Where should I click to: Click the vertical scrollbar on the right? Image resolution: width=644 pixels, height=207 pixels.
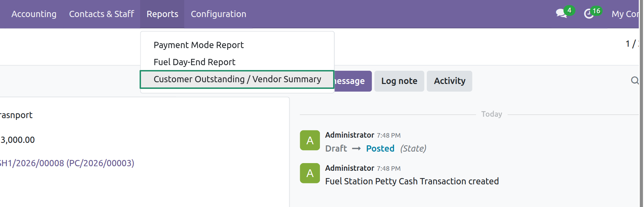click(x=641, y=103)
